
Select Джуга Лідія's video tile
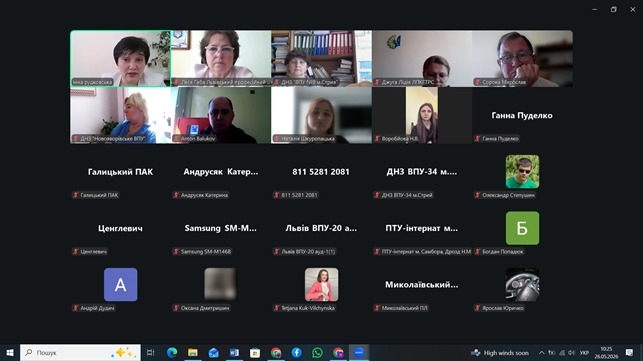[x=422, y=58]
